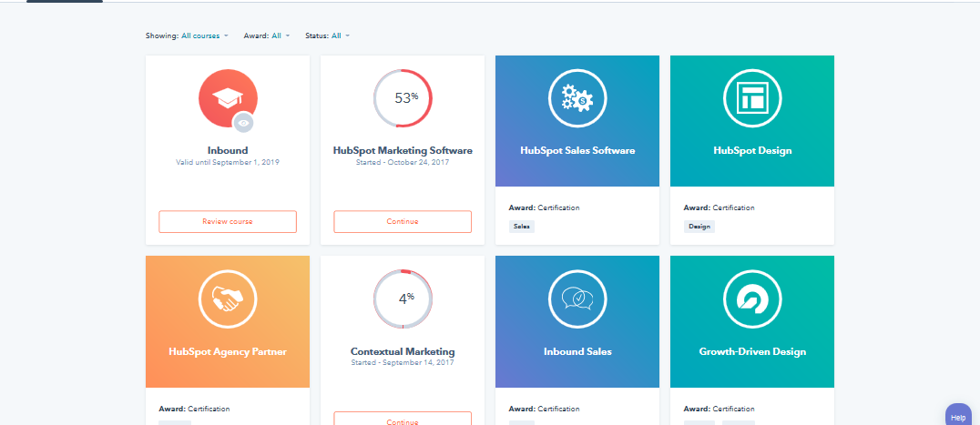
Task: Open the Growth-Driven Design course title
Action: click(752, 352)
